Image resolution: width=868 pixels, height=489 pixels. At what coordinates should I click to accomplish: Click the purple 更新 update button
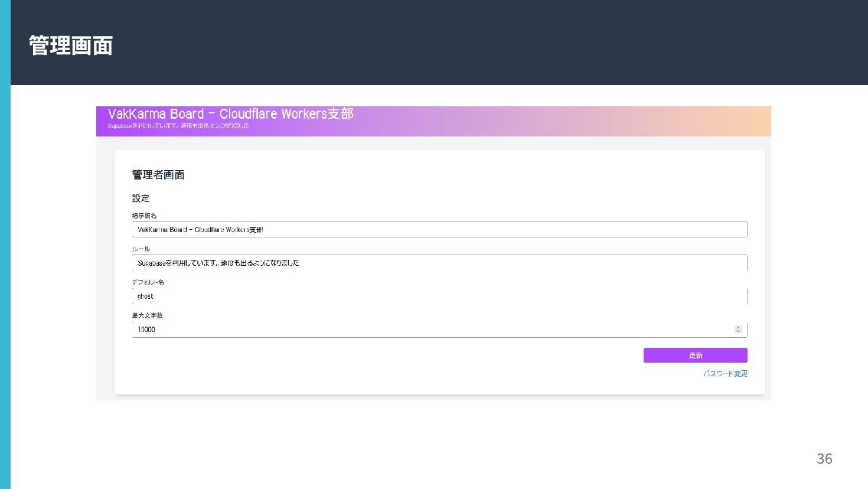(696, 356)
